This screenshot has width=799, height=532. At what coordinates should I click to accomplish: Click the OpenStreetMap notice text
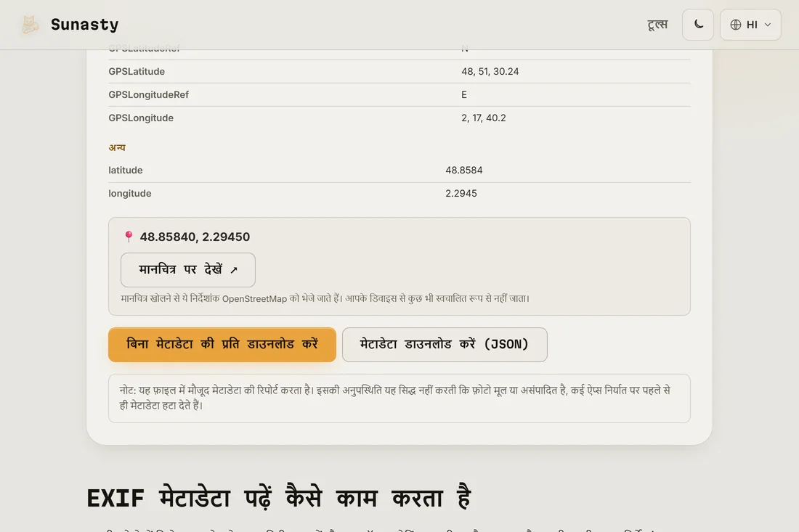click(325, 298)
